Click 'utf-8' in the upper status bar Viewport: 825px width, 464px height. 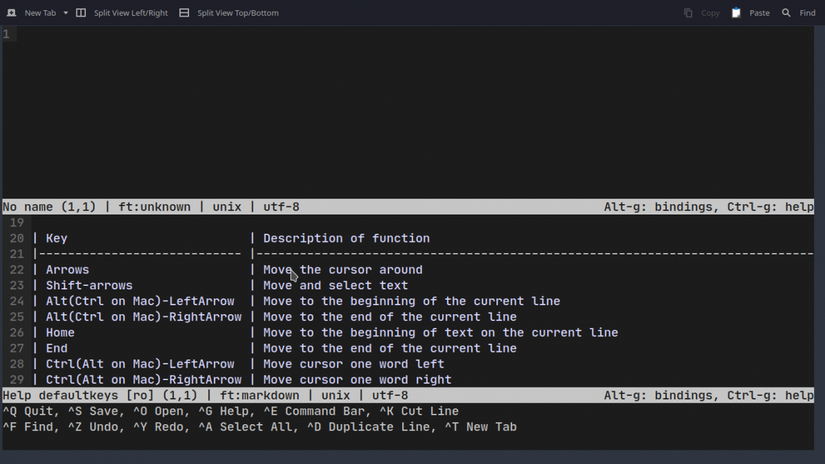pyautogui.click(x=281, y=207)
